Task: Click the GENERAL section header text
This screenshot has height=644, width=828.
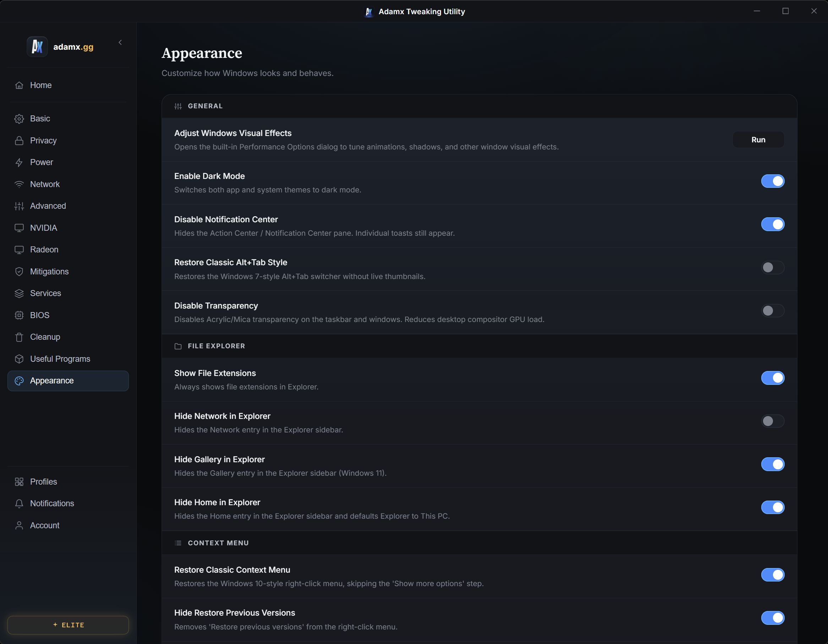Action: [x=205, y=106]
